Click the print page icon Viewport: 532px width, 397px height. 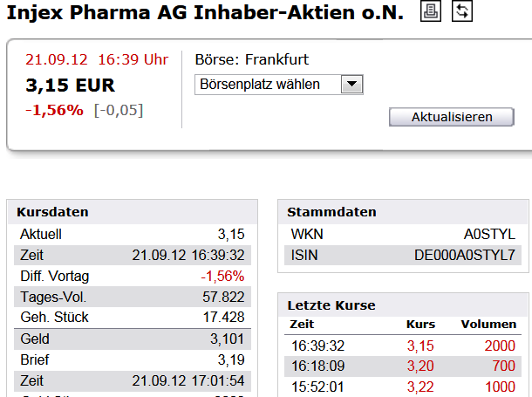point(431,12)
